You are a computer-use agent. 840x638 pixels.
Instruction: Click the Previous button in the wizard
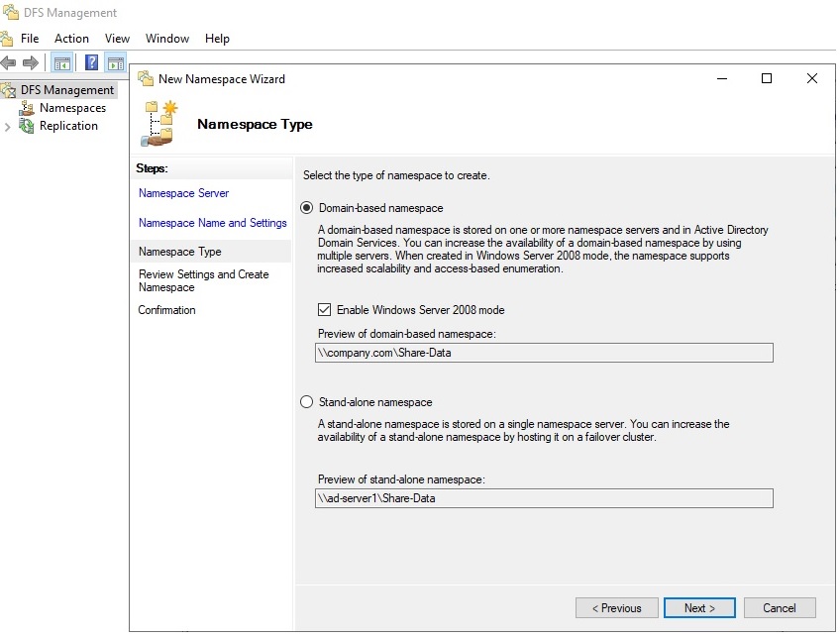[x=616, y=607]
